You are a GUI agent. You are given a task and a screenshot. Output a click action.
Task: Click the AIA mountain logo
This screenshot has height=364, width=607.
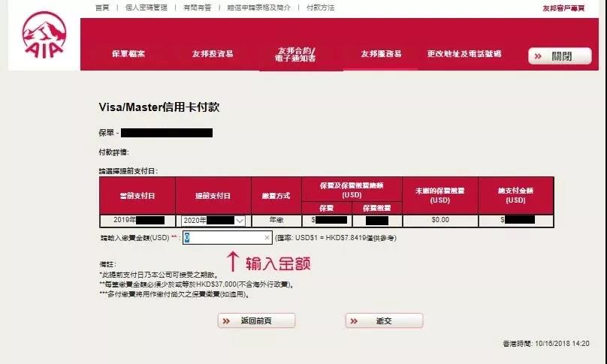[44, 35]
